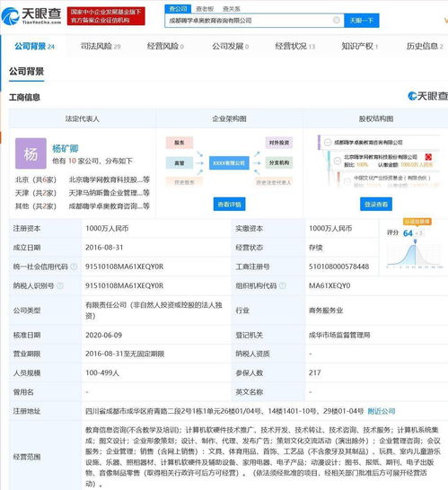Click the 天津（共2家） region label
This screenshot has width=448, height=490.
tap(36, 193)
